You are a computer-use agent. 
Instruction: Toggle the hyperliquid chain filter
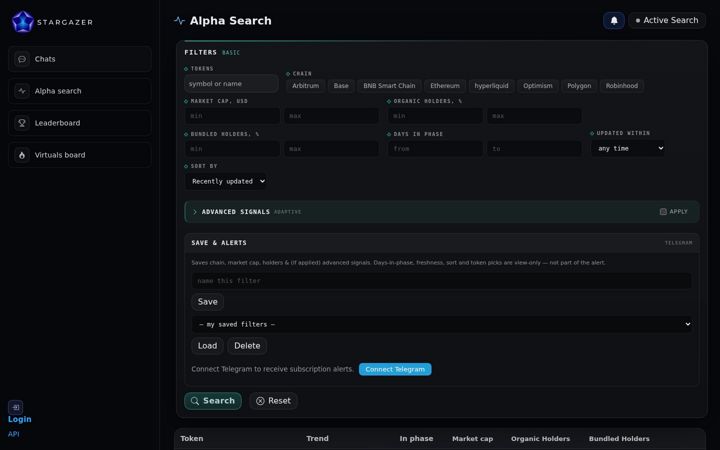click(x=491, y=86)
